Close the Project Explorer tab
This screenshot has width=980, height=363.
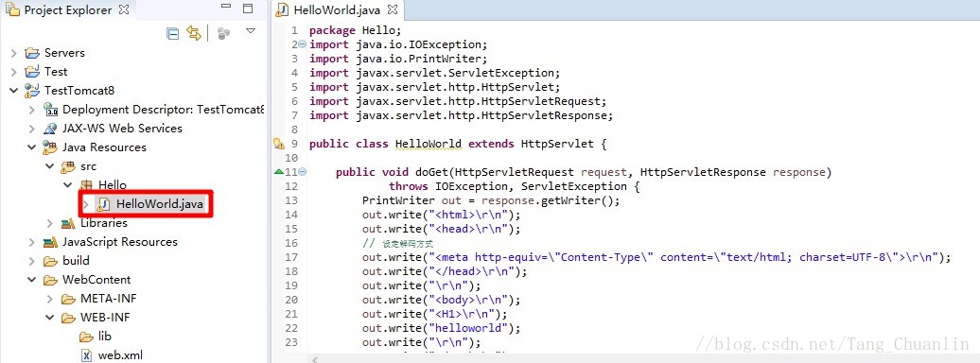coord(124,10)
